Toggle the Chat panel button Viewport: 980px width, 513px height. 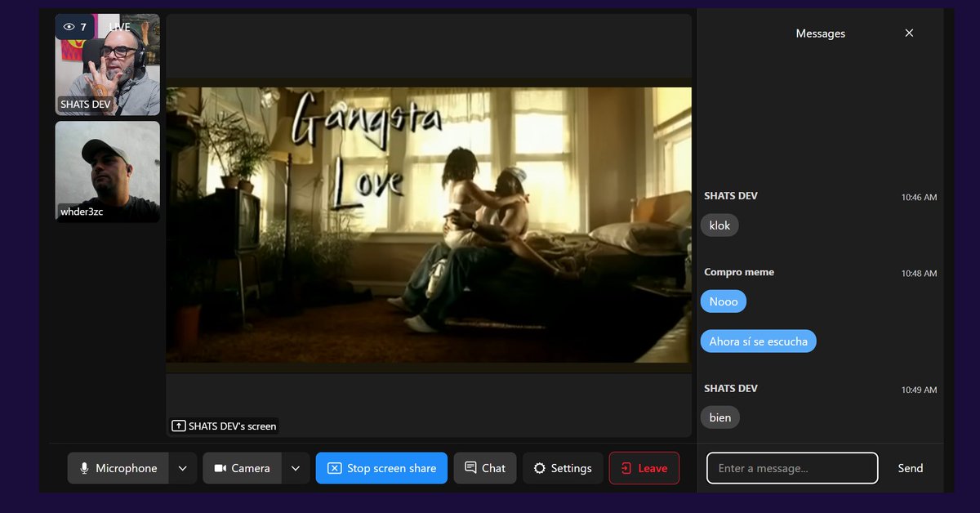coord(485,468)
